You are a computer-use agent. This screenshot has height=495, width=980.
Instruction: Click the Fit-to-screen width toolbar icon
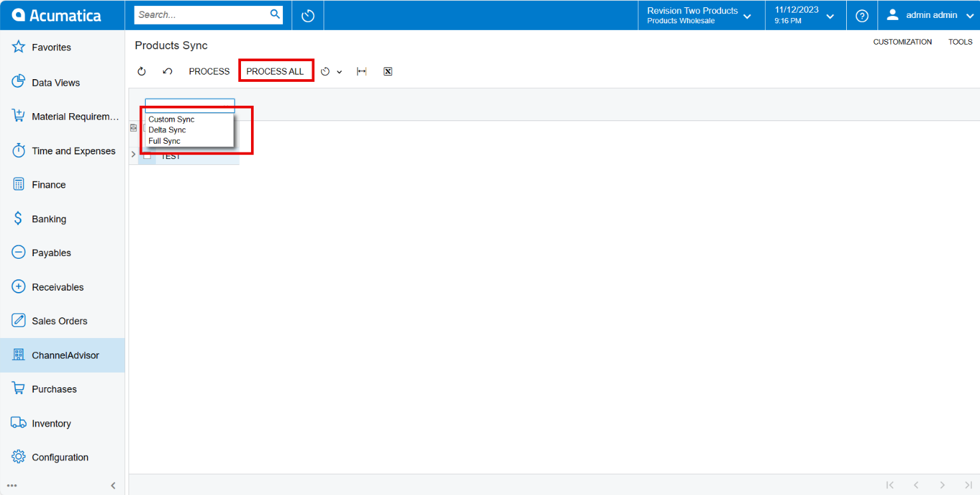362,71
